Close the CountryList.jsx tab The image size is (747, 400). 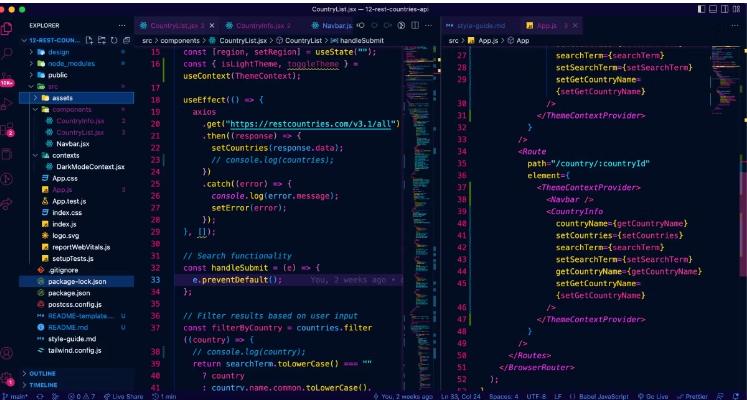click(x=212, y=25)
